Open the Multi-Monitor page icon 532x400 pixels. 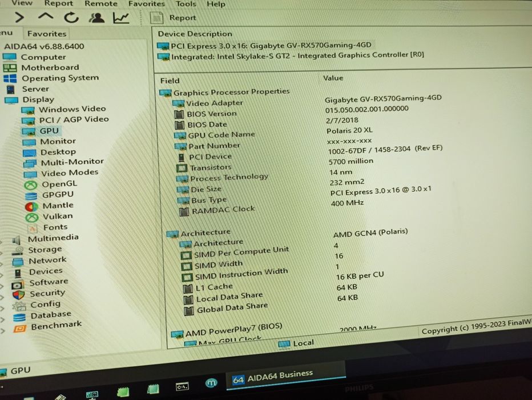point(30,163)
